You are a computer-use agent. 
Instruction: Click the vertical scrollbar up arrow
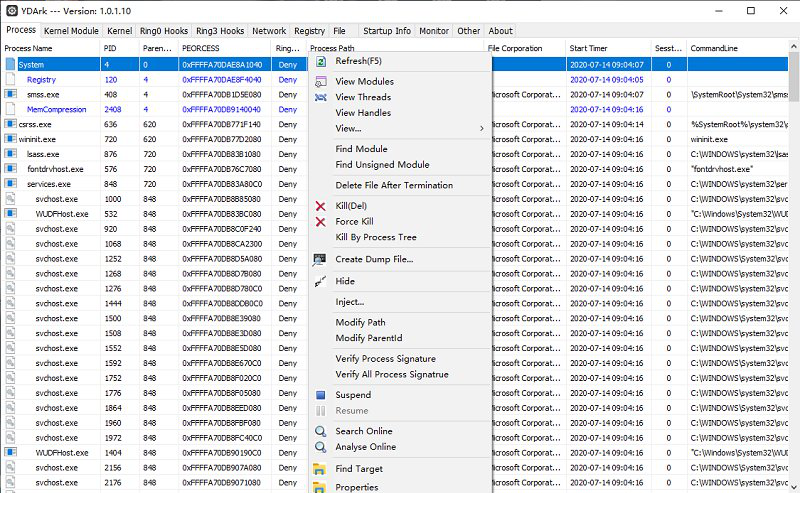click(793, 46)
